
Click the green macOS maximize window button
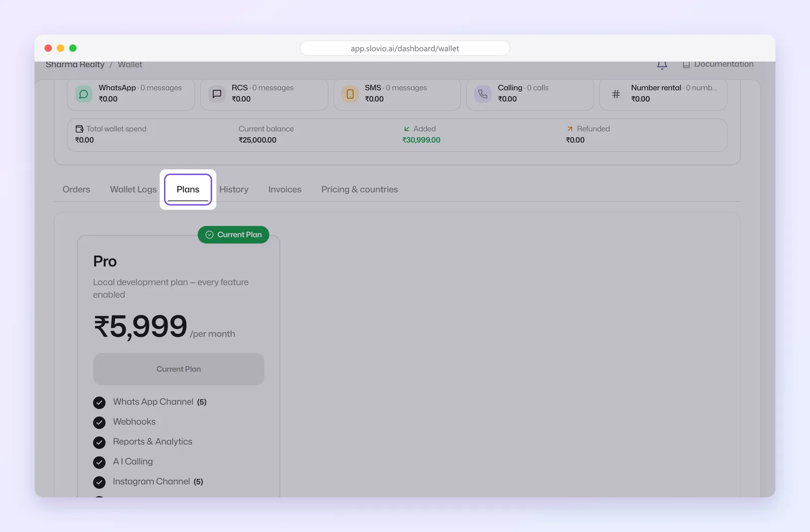[73, 48]
